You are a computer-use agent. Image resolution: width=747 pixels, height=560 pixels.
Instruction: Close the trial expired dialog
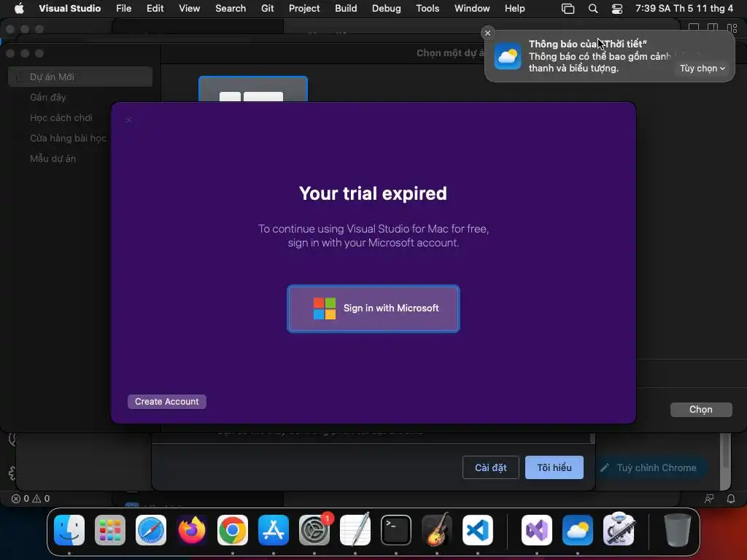tap(128, 120)
